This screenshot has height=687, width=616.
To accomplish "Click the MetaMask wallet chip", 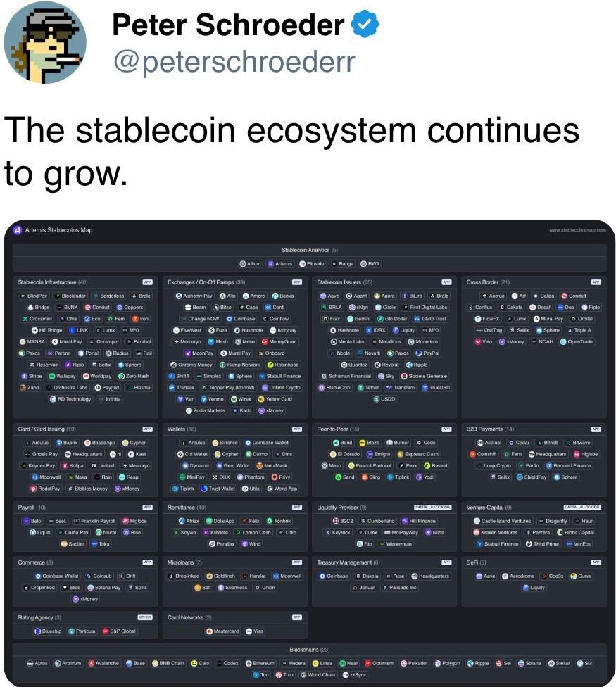I will click(272, 466).
